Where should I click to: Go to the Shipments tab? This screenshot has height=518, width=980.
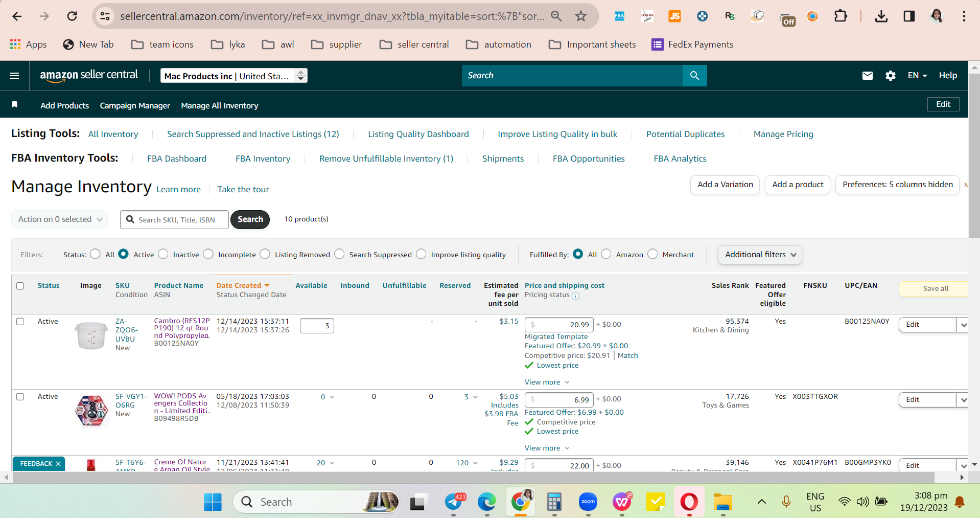click(x=503, y=159)
